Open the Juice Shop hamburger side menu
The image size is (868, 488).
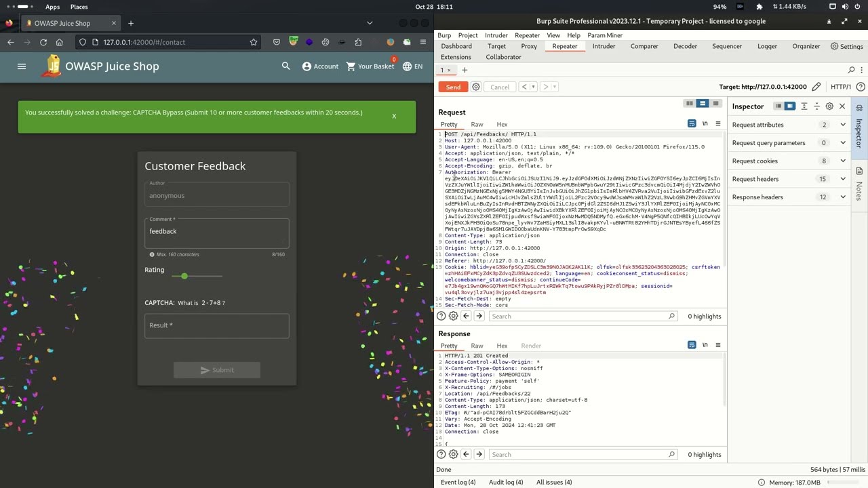click(22, 66)
